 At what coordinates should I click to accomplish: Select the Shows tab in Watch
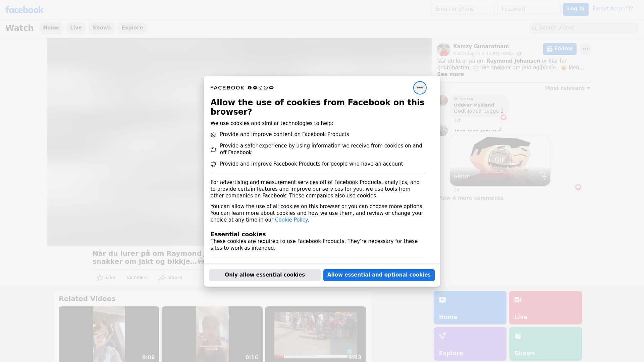coord(102,28)
